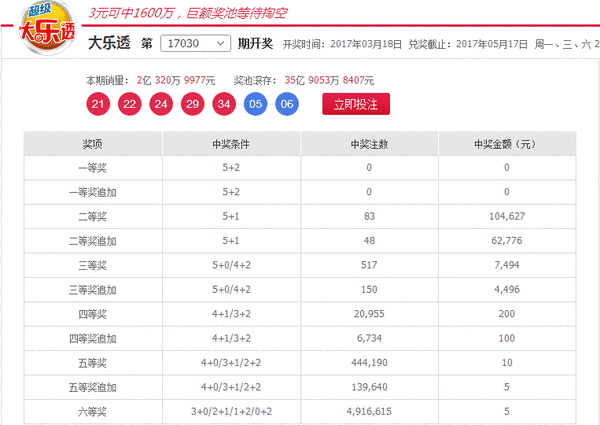This screenshot has height=425, width=600.
Task: Click red ball number 22
Action: [x=129, y=104]
